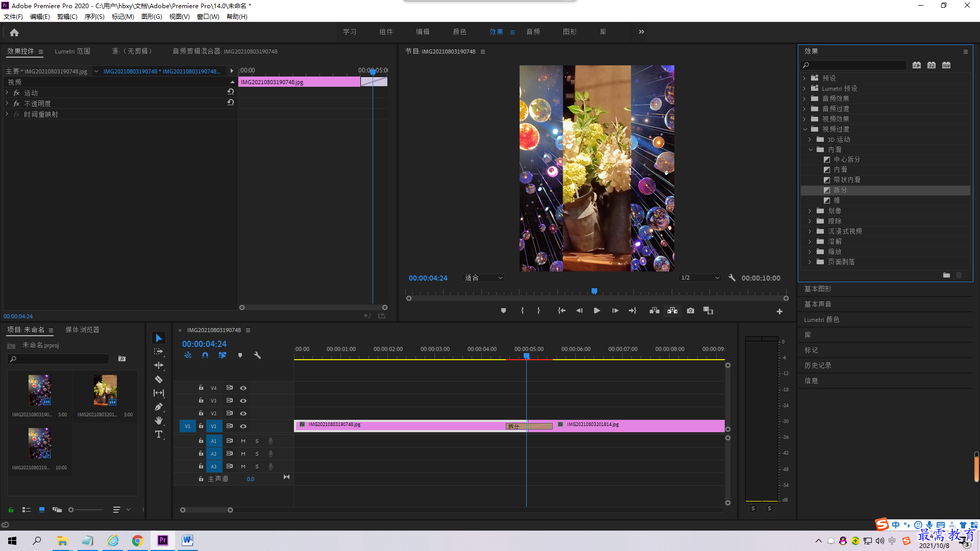Click the timeline playhead at 00:00:05:00
This screenshot has width=980, height=551.
(527, 356)
